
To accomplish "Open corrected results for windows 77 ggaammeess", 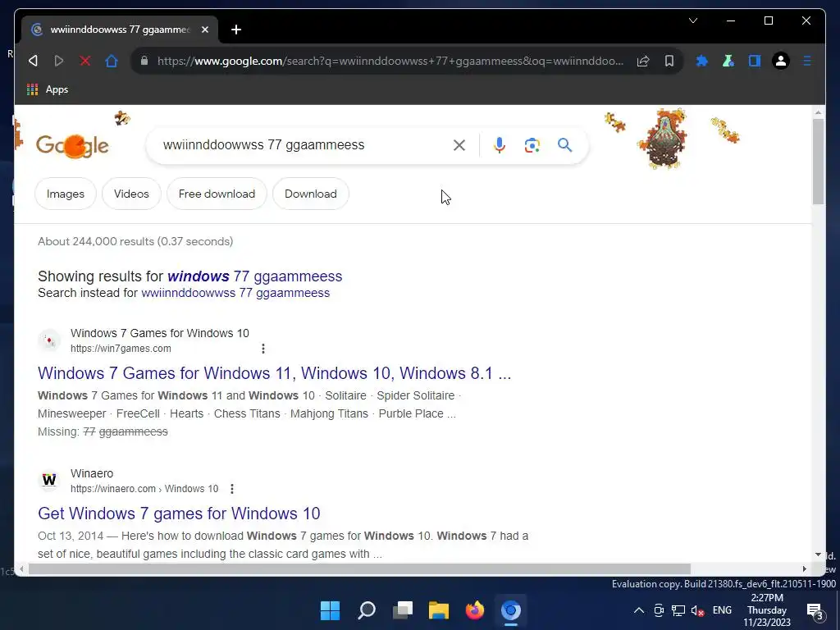I will tap(254, 276).
